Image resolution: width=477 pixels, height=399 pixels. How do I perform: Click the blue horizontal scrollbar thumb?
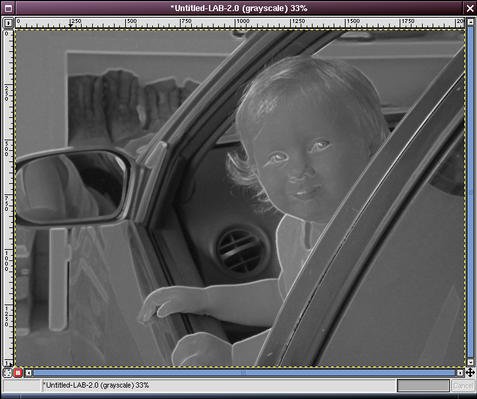pos(244,373)
